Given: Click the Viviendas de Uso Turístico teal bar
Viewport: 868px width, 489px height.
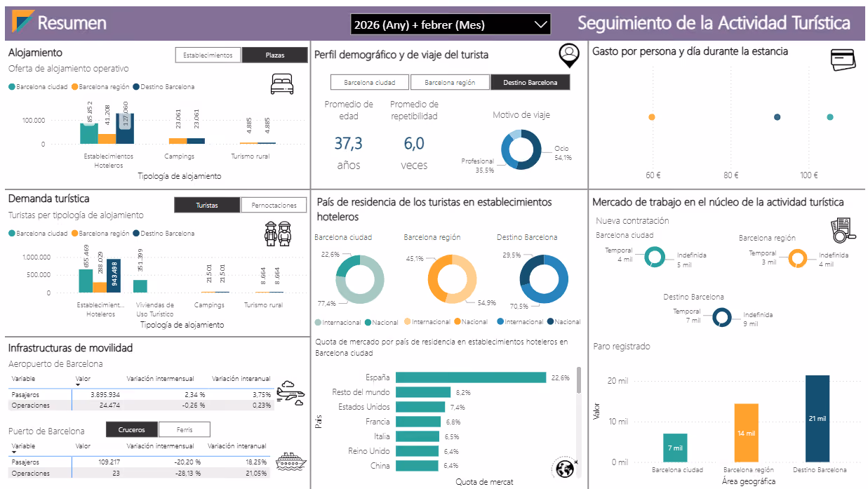Looking at the screenshot, I should click(x=140, y=286).
